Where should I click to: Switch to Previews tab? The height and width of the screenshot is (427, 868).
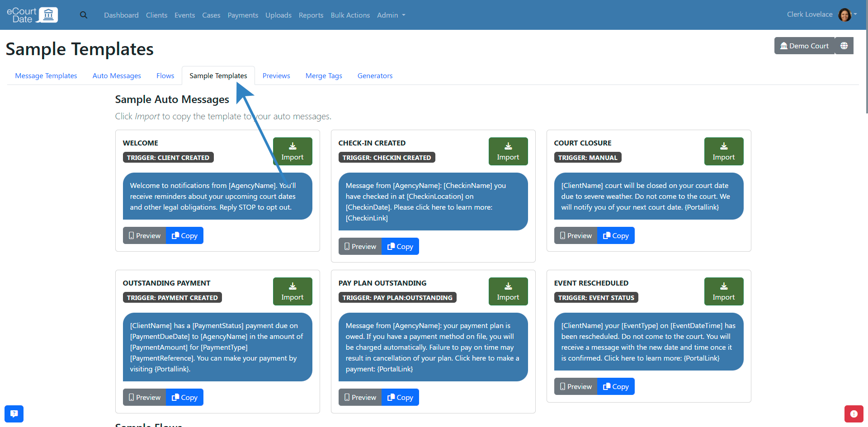point(276,75)
